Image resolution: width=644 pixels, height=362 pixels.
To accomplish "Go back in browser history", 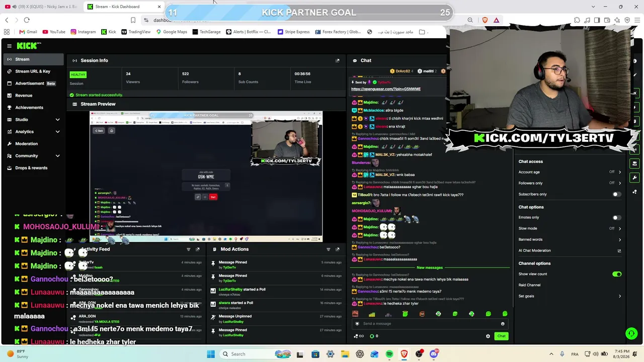I will point(7,20).
